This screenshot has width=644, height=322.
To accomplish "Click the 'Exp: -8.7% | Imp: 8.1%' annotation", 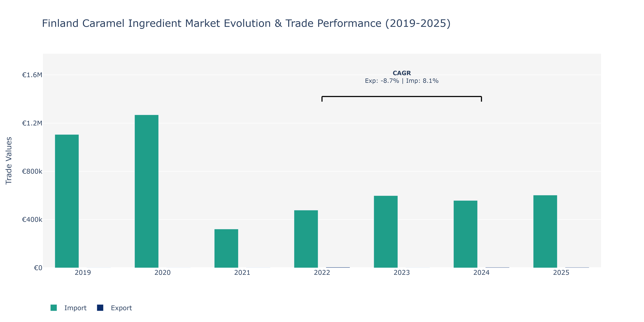I will click(x=402, y=81).
